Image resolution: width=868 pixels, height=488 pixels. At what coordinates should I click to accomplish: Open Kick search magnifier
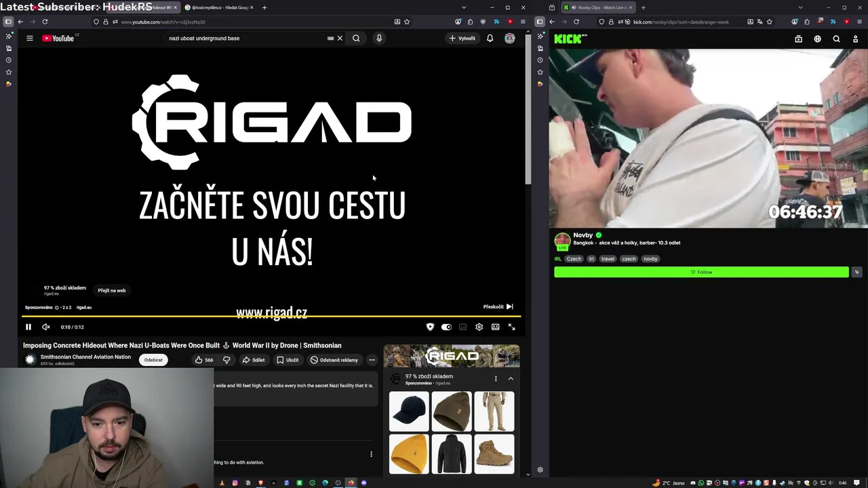[x=836, y=39]
